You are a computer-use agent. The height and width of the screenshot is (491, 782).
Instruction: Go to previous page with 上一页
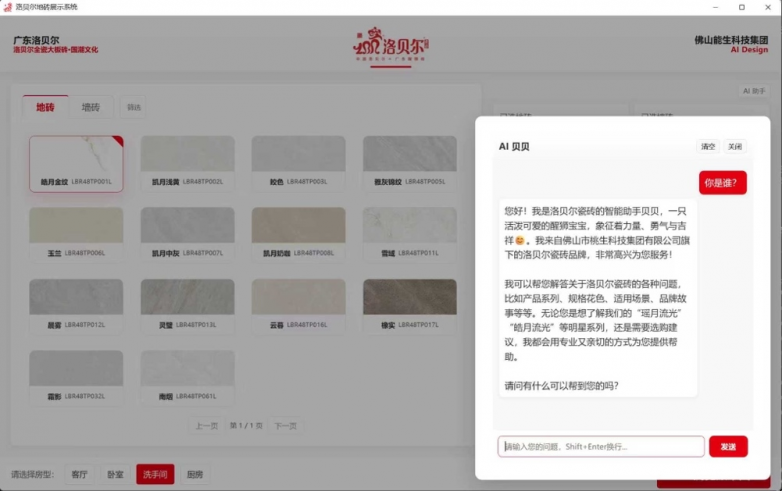click(x=206, y=426)
